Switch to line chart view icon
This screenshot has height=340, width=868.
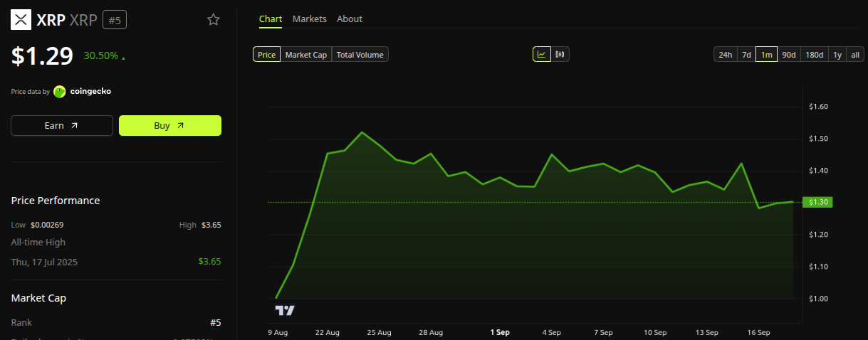click(542, 54)
